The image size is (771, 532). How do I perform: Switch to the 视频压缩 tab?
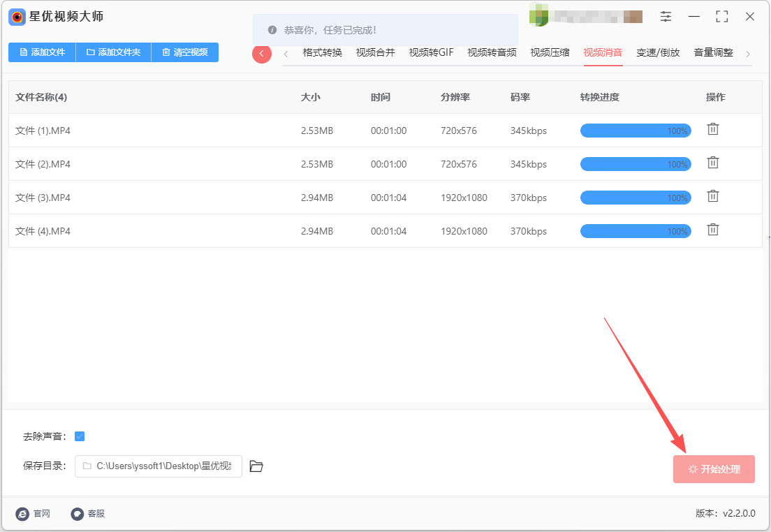[550, 52]
